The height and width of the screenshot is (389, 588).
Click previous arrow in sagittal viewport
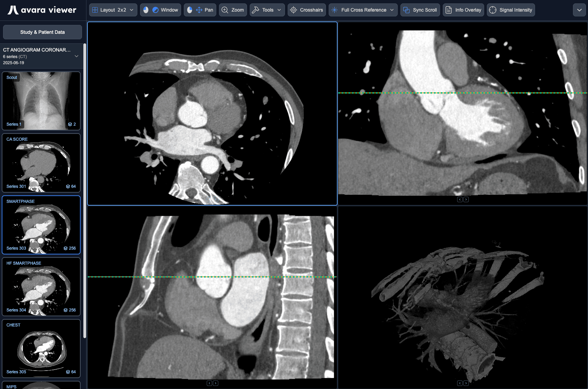tap(209, 383)
